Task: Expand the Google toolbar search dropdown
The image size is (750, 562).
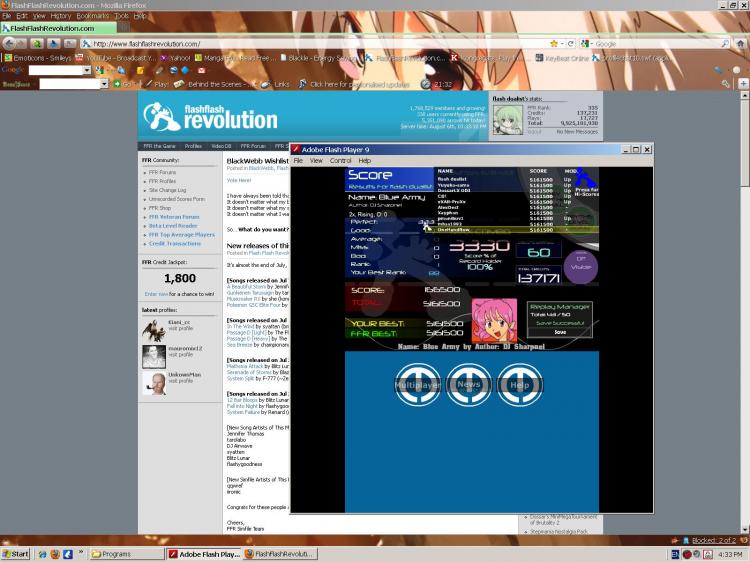Action: [x=87, y=70]
